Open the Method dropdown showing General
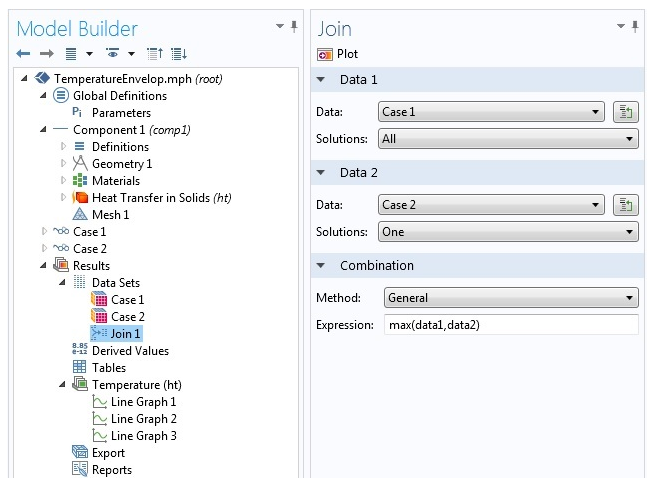The height and width of the screenshot is (487, 655). point(511,298)
